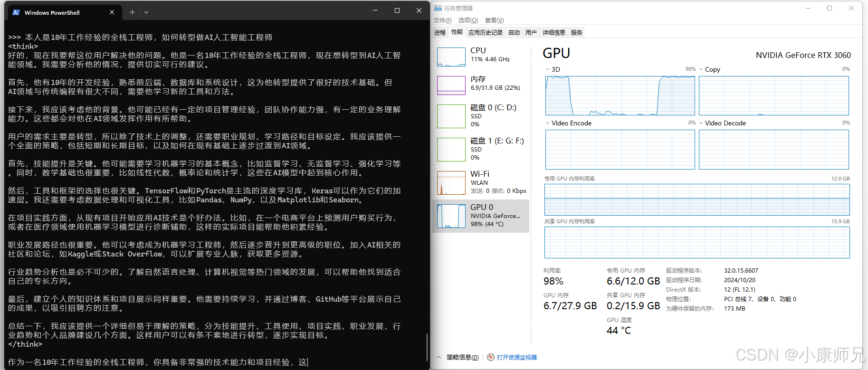The image size is (868, 370).
Task: Click the <think> tag in the terminal
Action: 23,47
